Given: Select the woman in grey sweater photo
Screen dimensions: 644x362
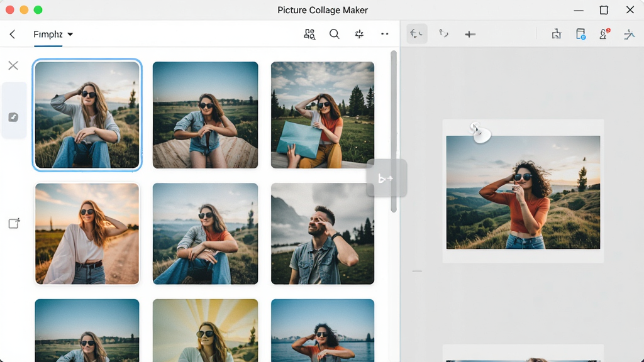Looking at the screenshot, I should coord(87,115).
